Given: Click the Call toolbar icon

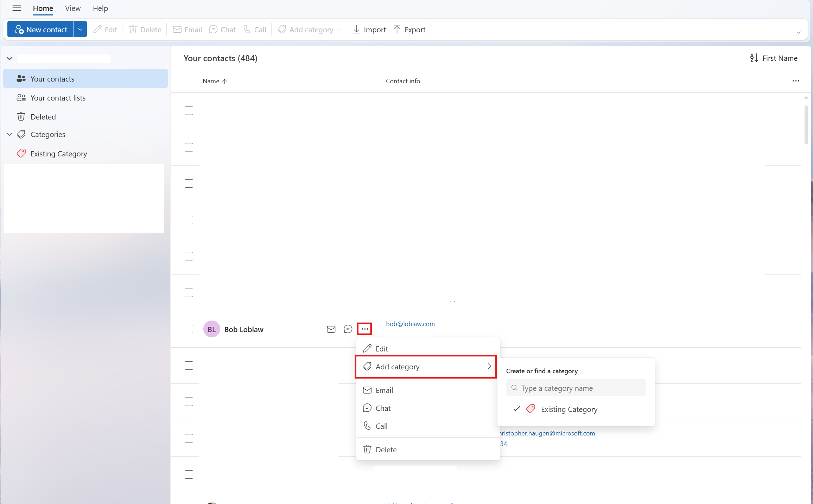Looking at the screenshot, I should 246,30.
